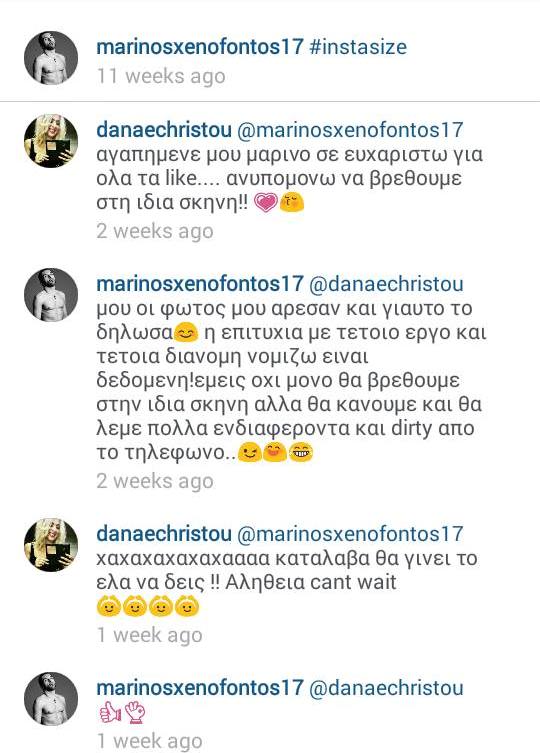Tap the #instasize hashtag
Viewport: 540px width, 753px height.
358,47
